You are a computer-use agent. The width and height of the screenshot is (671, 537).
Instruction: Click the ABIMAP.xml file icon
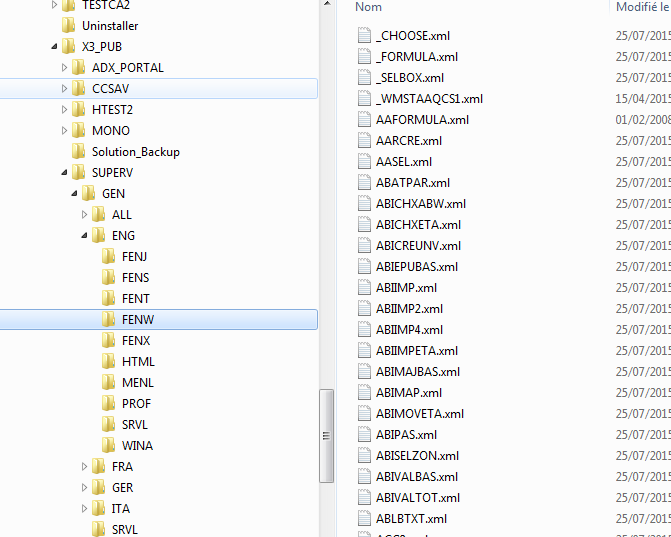364,393
